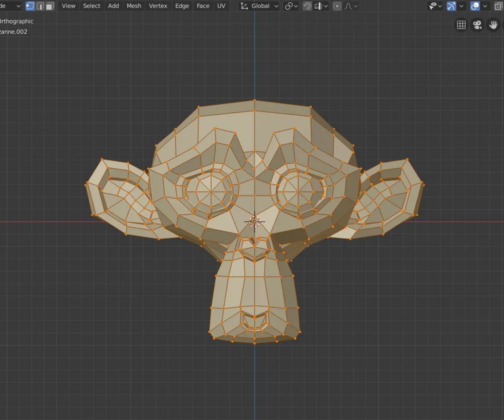Switch to vertex select mode

click(x=30, y=6)
